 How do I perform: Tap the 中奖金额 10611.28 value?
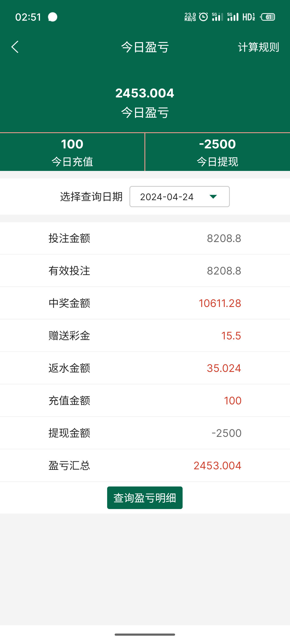coord(220,303)
